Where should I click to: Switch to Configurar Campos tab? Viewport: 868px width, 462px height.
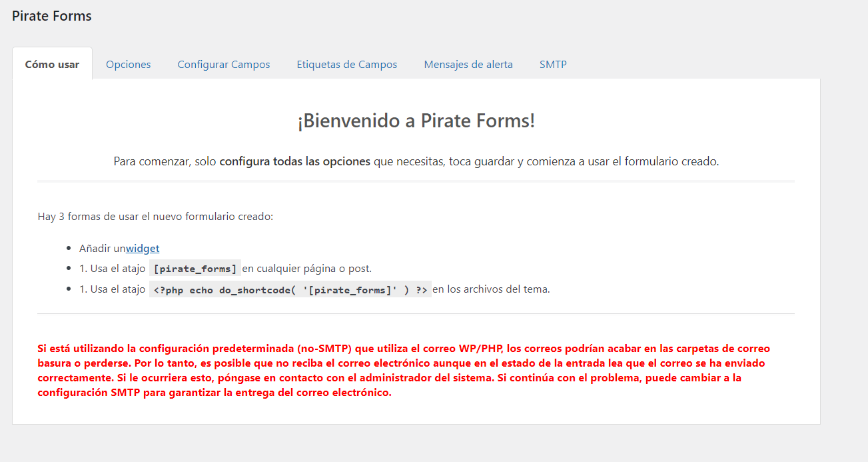coord(224,65)
